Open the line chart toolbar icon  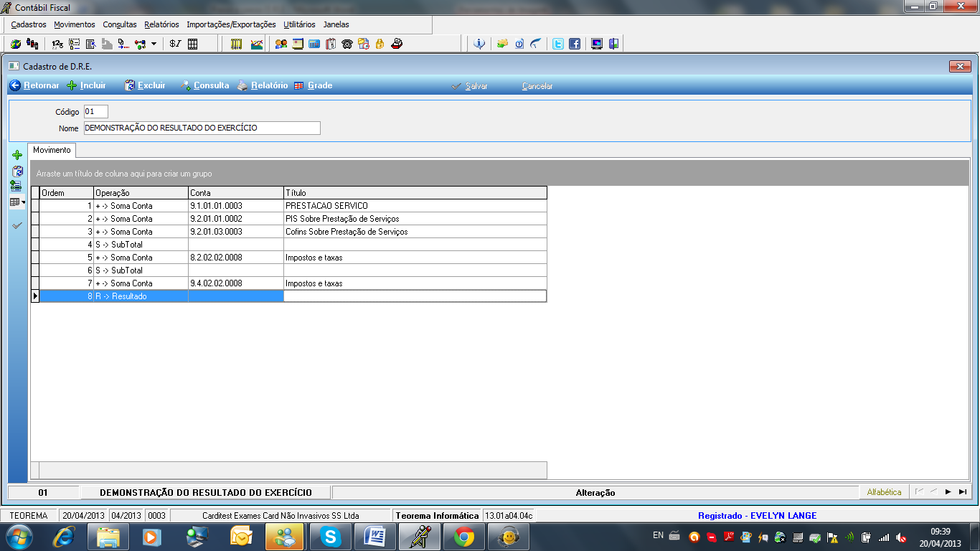[257, 44]
